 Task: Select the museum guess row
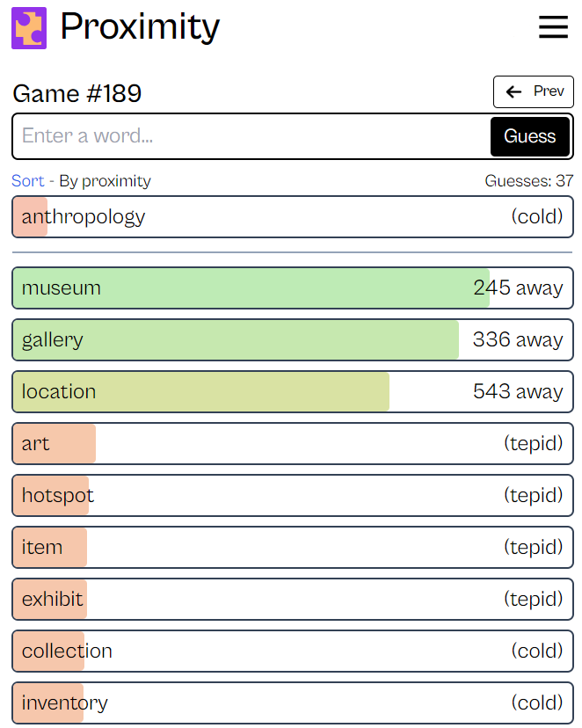(292, 288)
